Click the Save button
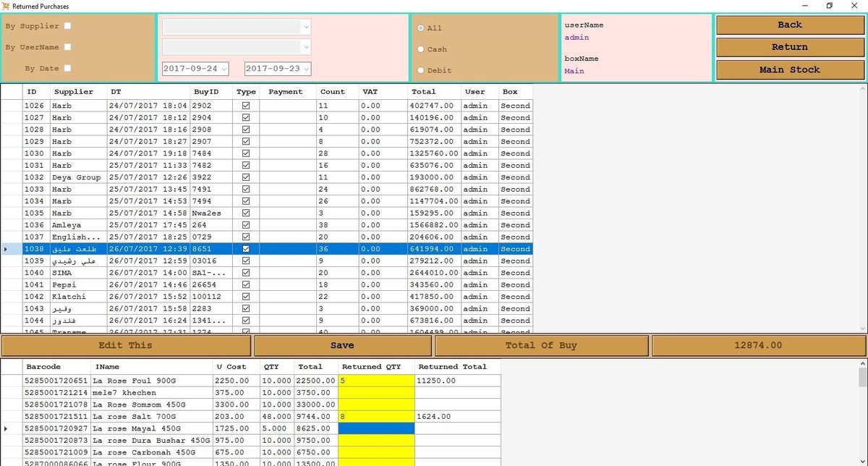 (342, 346)
